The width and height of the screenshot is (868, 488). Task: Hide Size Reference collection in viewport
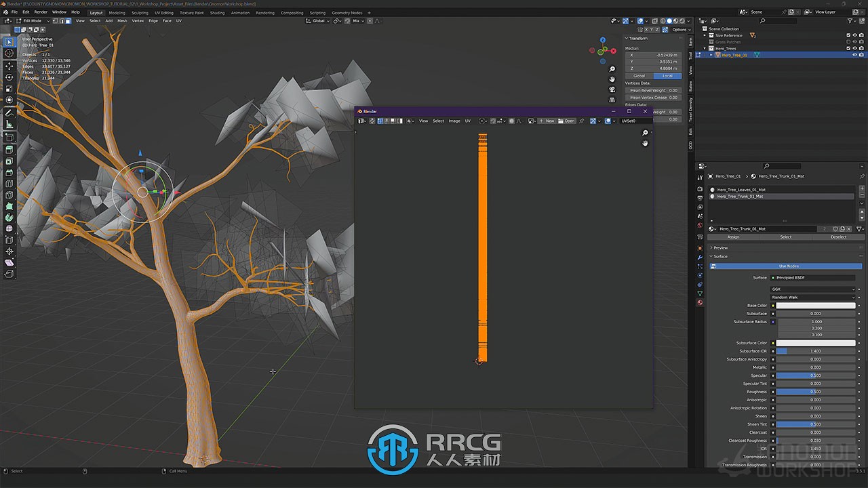point(854,35)
